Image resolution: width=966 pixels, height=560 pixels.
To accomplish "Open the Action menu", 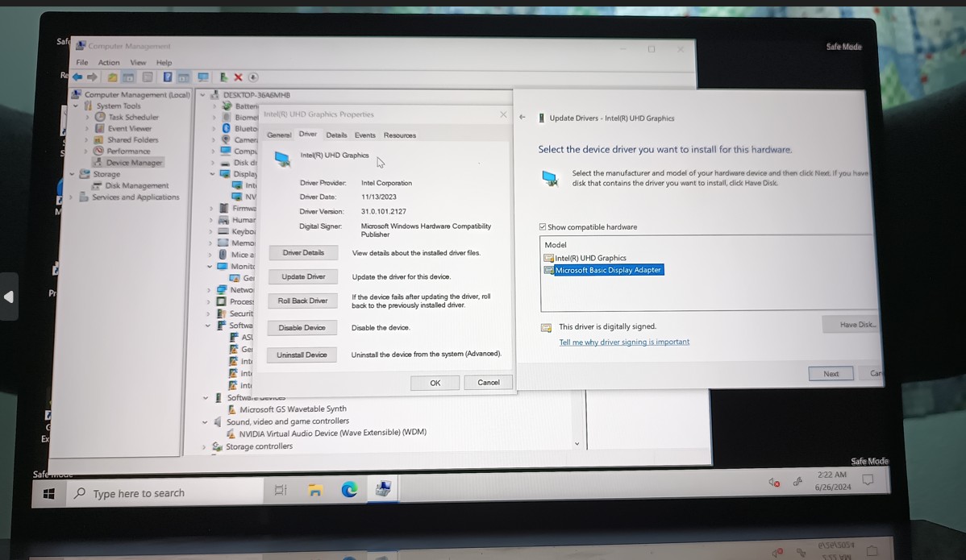I will pos(109,62).
